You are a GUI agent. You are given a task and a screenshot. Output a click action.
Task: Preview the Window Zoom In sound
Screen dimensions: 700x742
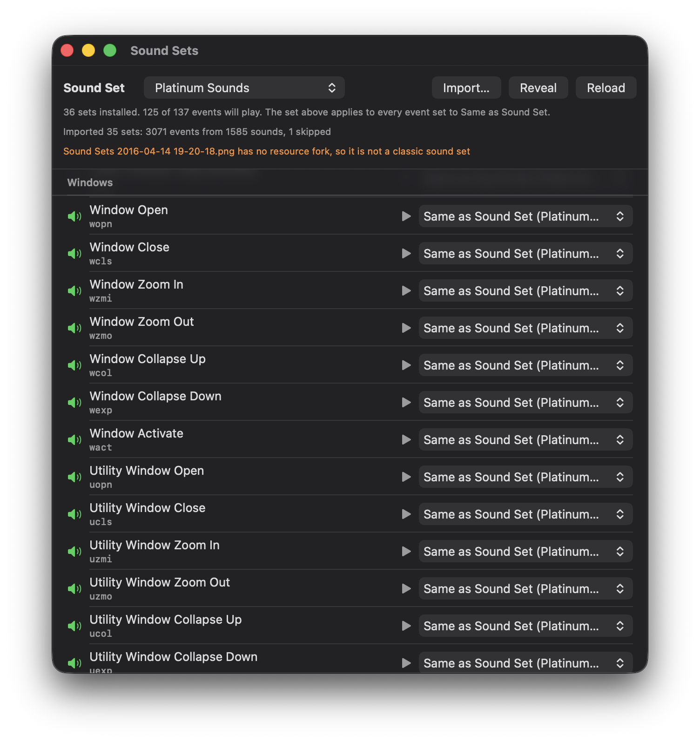point(406,291)
